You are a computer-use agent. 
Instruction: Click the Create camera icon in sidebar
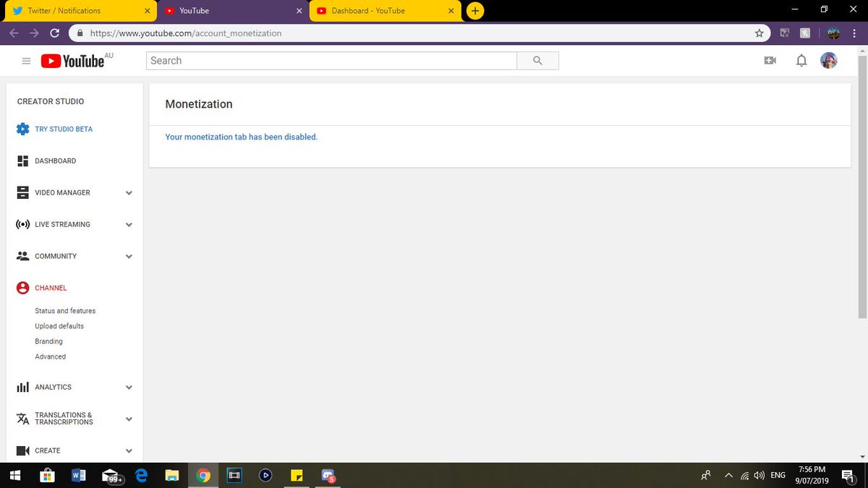22,450
